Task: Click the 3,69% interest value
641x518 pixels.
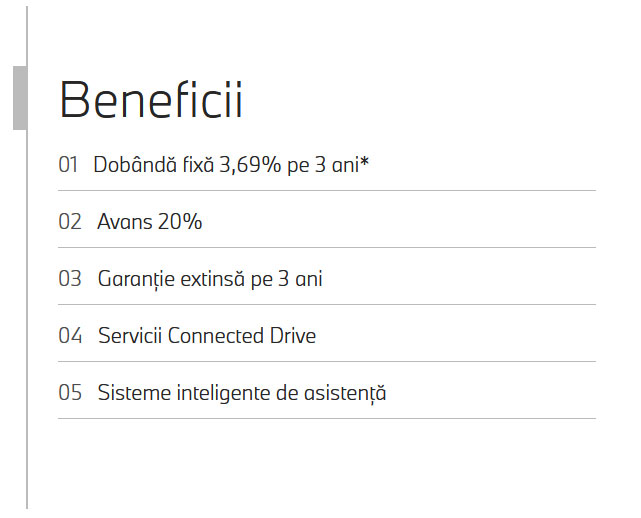Action: (250, 165)
